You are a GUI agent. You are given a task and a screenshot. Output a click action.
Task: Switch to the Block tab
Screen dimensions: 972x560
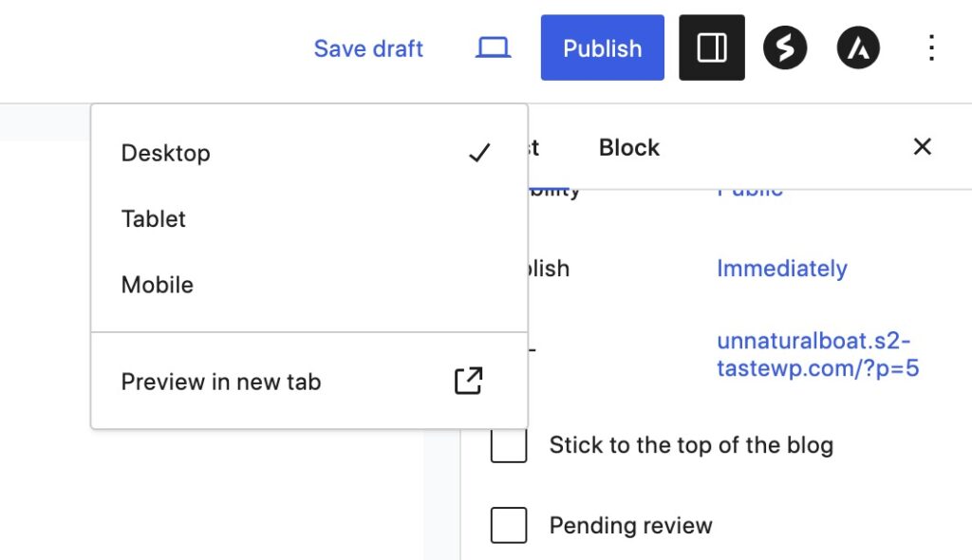pyautogui.click(x=629, y=147)
